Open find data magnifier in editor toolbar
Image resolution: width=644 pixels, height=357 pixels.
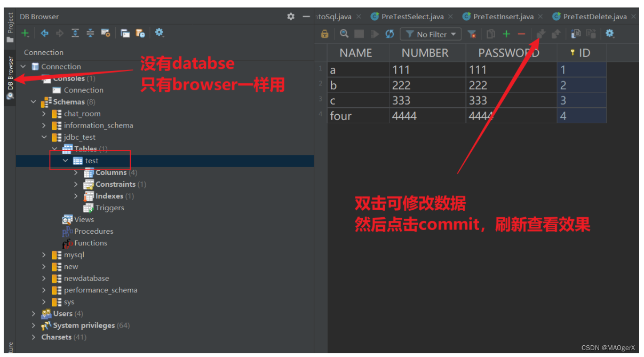click(x=344, y=34)
